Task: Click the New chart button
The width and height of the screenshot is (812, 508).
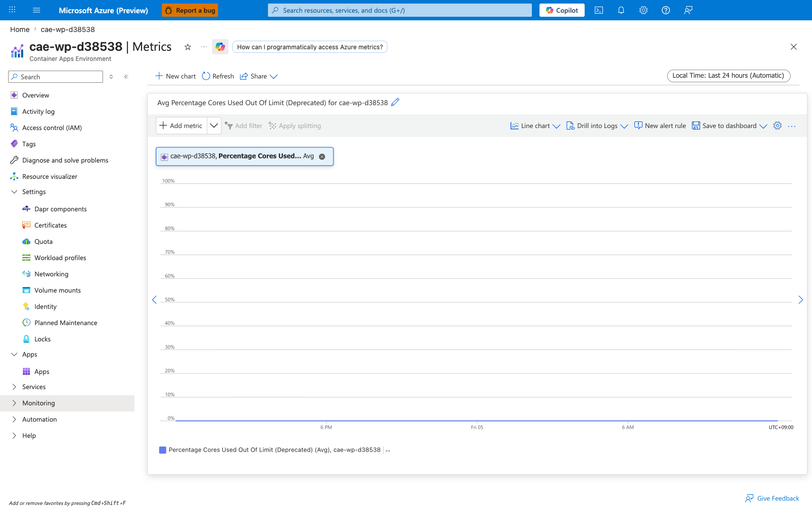Action: tap(176, 76)
